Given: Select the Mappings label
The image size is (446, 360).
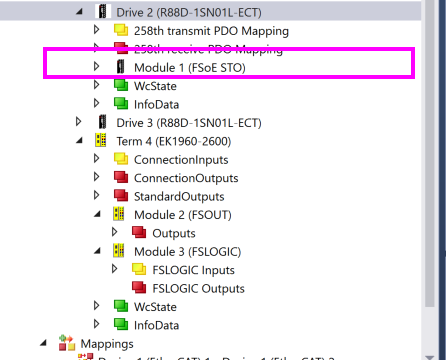Looking at the screenshot, I should [107, 344].
